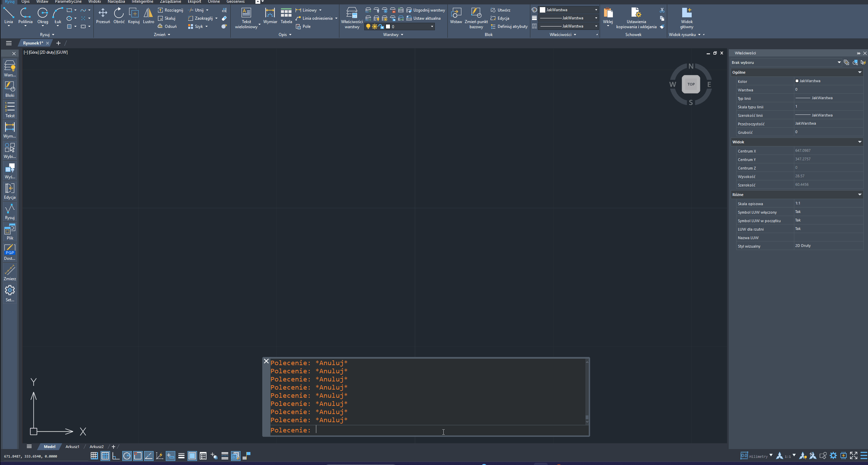Activate the Przesuń move tool
This screenshot has height=465, width=868.
tap(103, 16)
